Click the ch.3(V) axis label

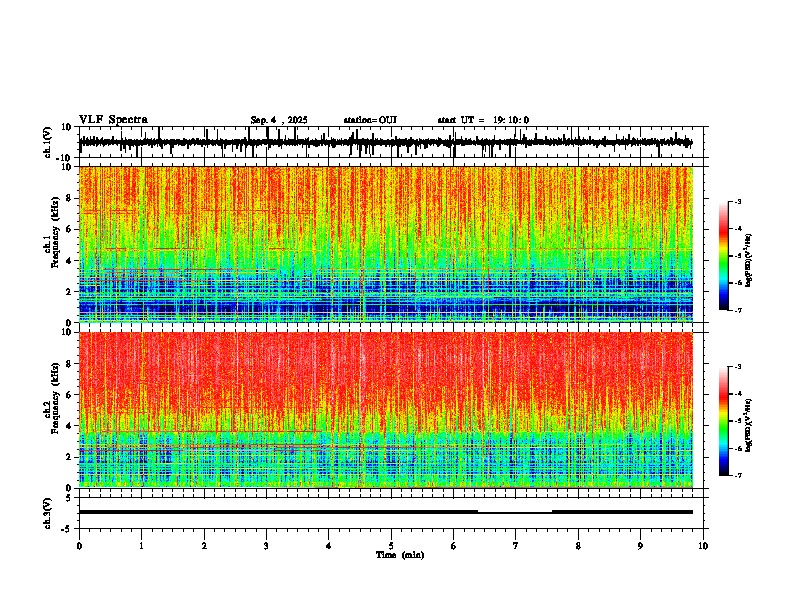coord(48,513)
